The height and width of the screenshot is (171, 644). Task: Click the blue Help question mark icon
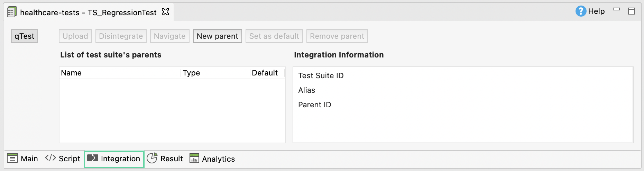tap(580, 11)
